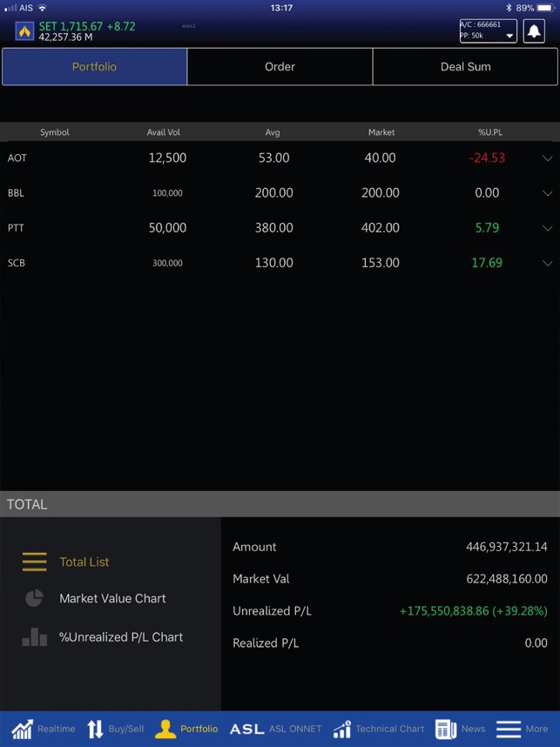Expand the BBL row chevron
This screenshot has width=560, height=747.
click(x=547, y=193)
